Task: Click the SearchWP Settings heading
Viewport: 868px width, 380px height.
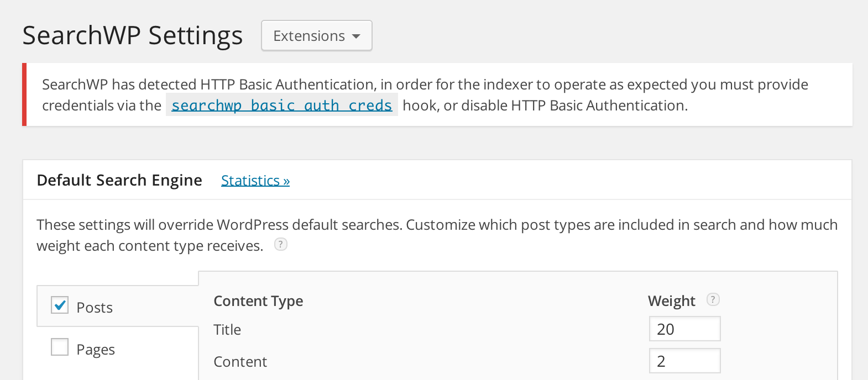Action: click(x=133, y=35)
